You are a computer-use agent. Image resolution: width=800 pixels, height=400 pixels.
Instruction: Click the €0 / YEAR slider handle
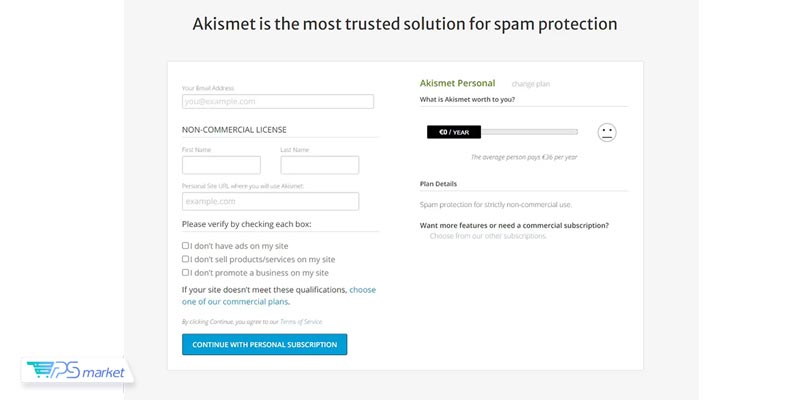point(454,132)
